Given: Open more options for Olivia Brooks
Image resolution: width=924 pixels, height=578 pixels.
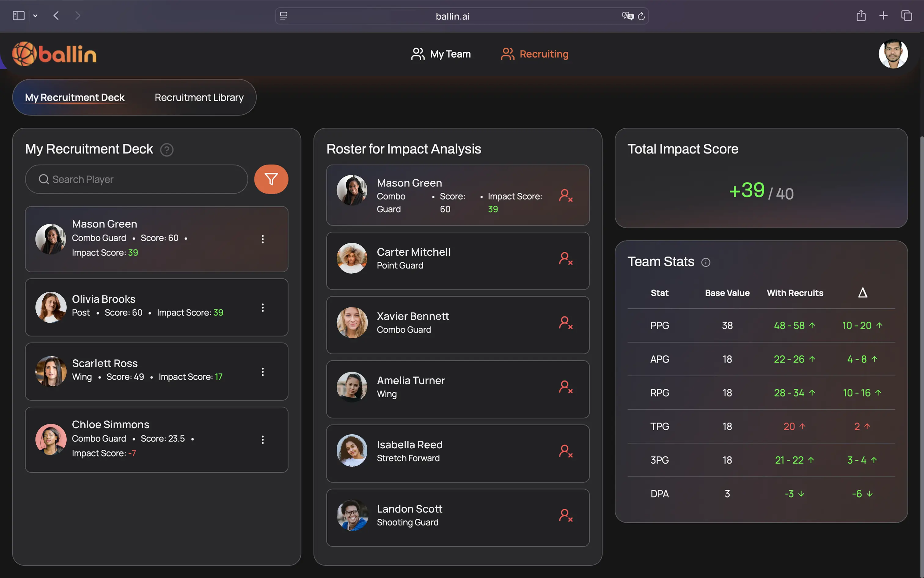Looking at the screenshot, I should [263, 308].
